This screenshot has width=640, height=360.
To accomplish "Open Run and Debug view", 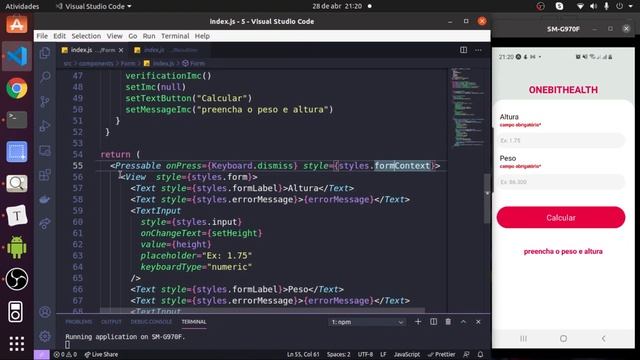I will [x=45, y=126].
